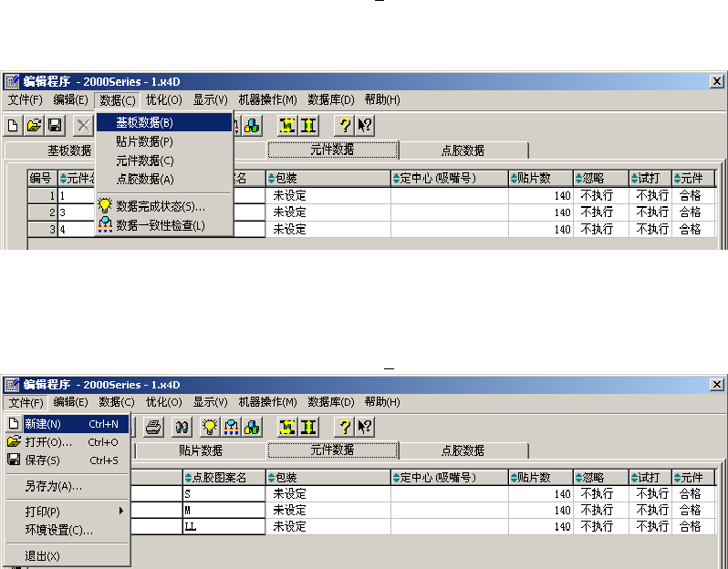Sort by 贴片数 column header in the 数据-menu window
This screenshot has height=569, width=728.
(541, 178)
